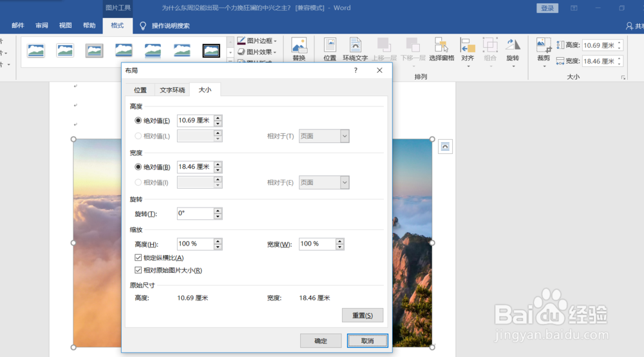Open the 位置 position tool in ribbon
This screenshot has width=644, height=357.
click(330, 50)
